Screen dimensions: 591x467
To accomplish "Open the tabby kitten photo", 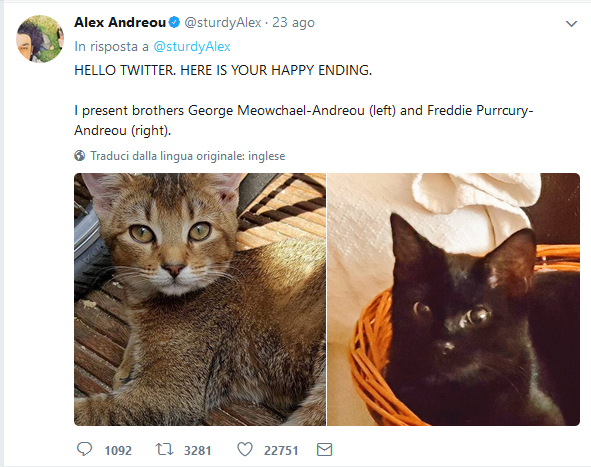I will (x=200, y=299).
